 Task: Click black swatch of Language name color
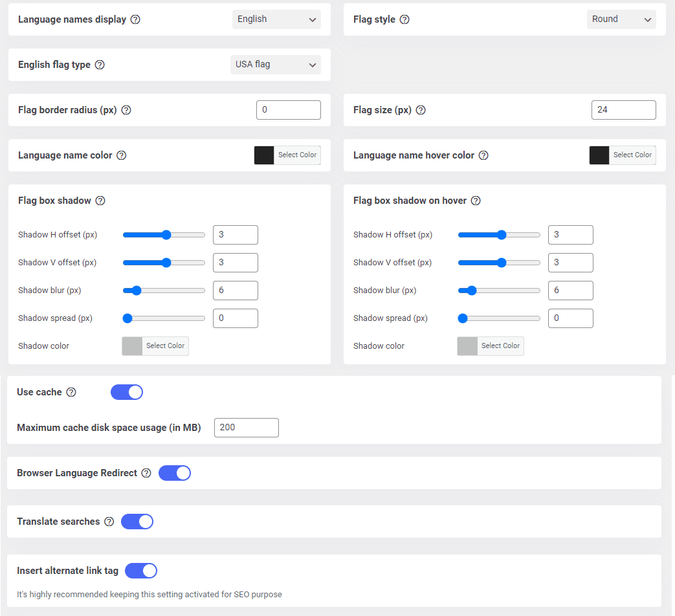(264, 155)
